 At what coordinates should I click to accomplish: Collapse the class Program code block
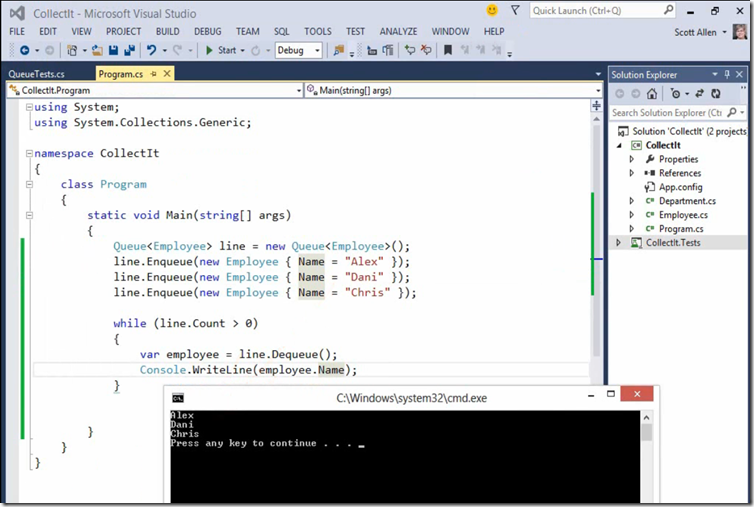29,184
